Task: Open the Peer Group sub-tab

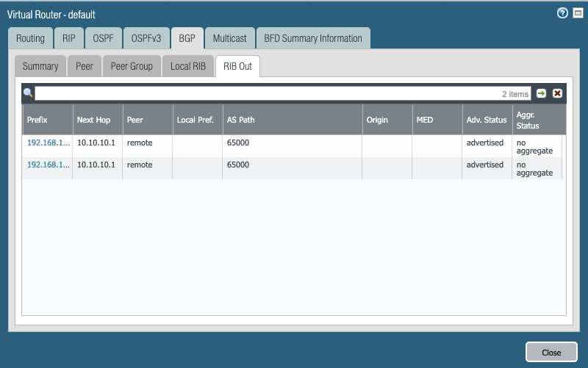Action: click(132, 66)
